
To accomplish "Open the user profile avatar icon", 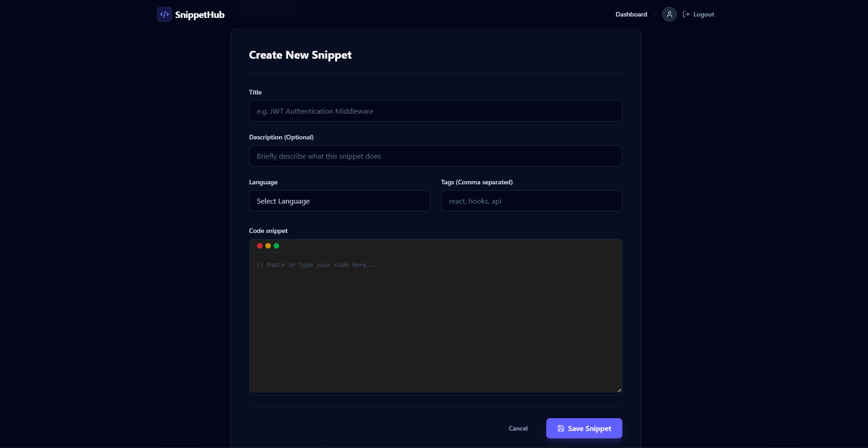I will pyautogui.click(x=669, y=14).
